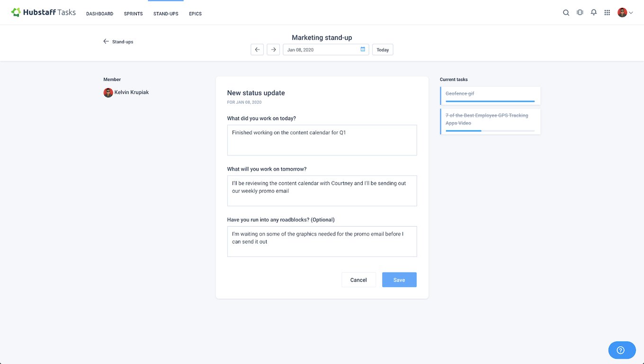
Task: Click the Save button
Action: pos(399,280)
